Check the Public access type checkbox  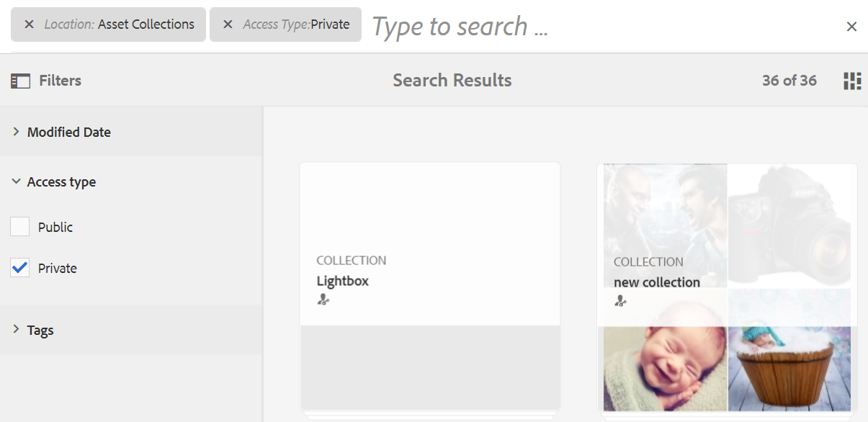[x=19, y=227]
